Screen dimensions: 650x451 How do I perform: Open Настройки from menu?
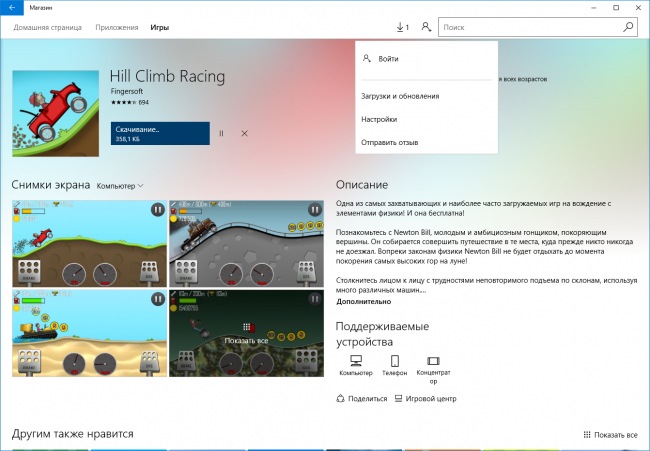tap(427, 119)
